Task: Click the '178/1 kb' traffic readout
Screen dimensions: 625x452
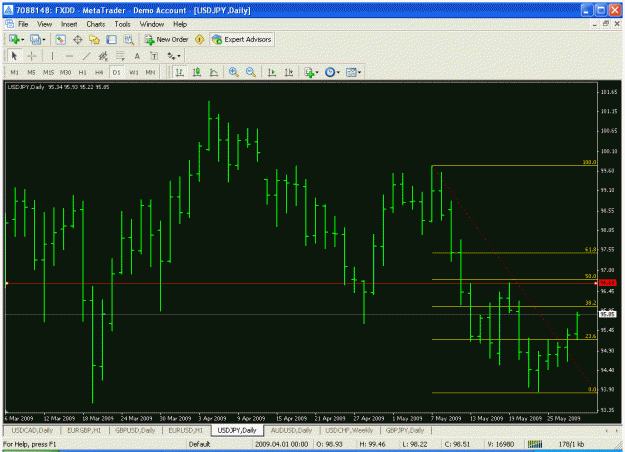Action: tap(571, 444)
